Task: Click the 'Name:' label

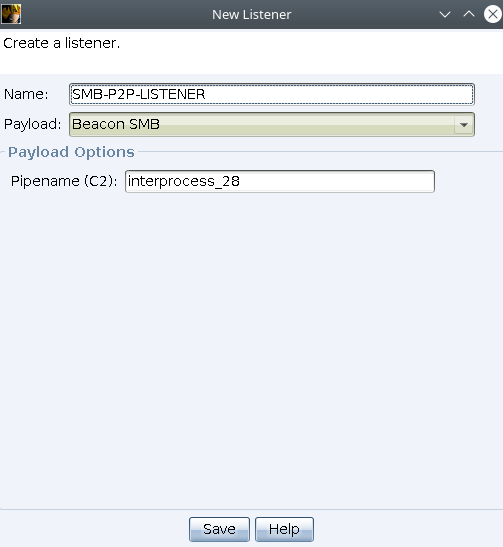Action: [26, 94]
